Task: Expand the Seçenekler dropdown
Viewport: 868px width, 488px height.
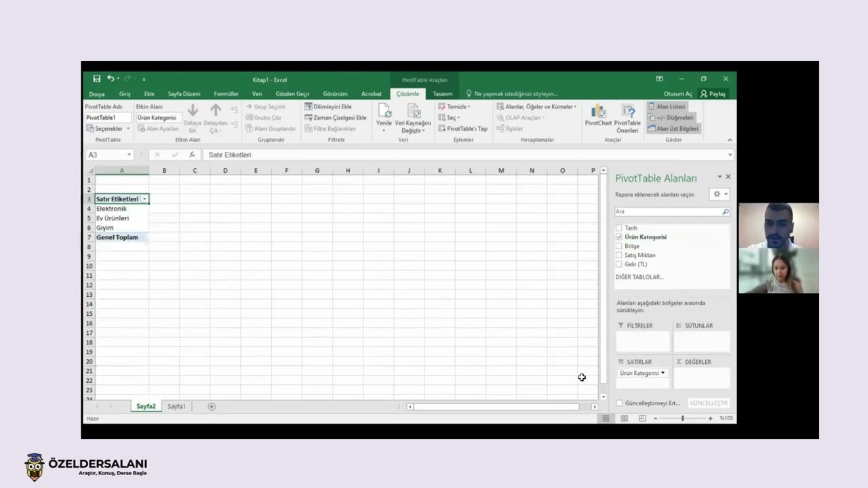Action: pos(127,128)
